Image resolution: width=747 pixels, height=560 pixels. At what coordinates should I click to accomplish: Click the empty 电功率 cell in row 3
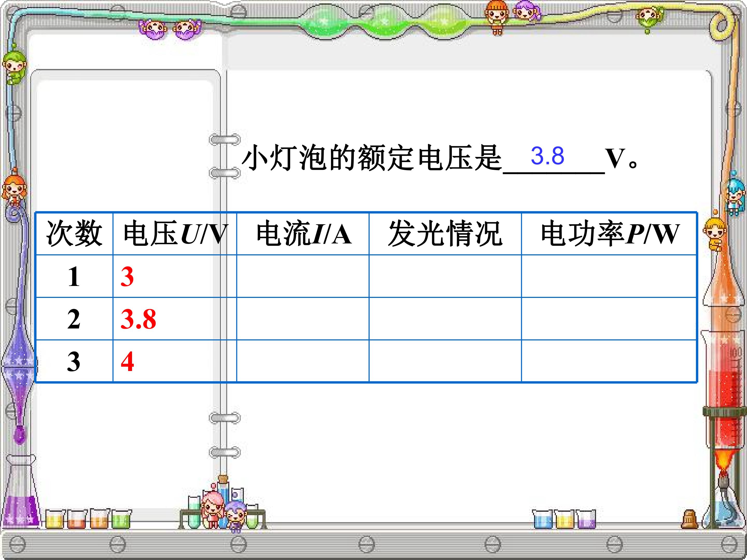[609, 361]
